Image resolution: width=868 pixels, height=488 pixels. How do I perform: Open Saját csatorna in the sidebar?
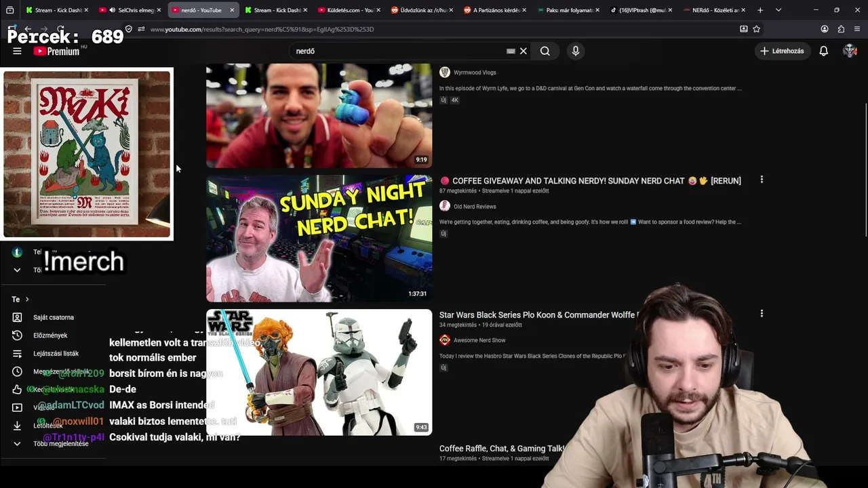coord(54,317)
